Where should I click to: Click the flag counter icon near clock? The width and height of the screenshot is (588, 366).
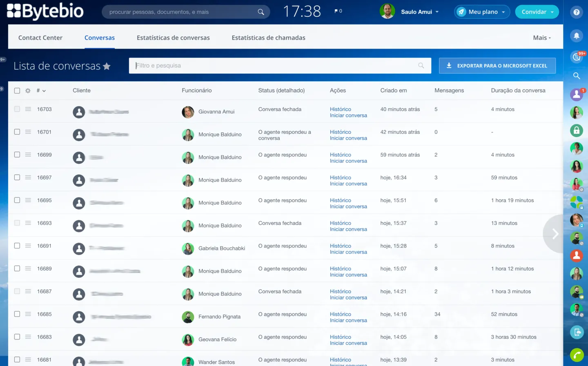(338, 11)
